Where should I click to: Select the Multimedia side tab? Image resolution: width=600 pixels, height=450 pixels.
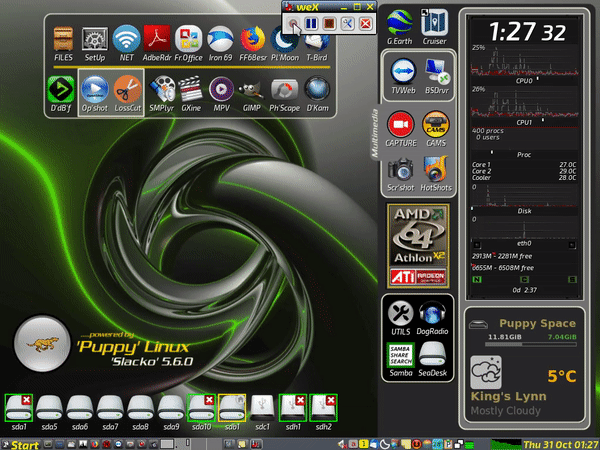click(375, 132)
